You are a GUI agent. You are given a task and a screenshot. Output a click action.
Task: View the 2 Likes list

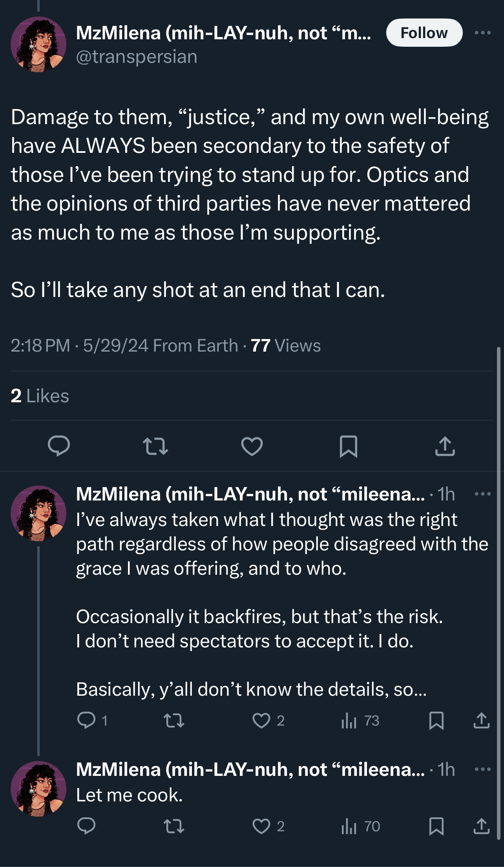tap(40, 396)
